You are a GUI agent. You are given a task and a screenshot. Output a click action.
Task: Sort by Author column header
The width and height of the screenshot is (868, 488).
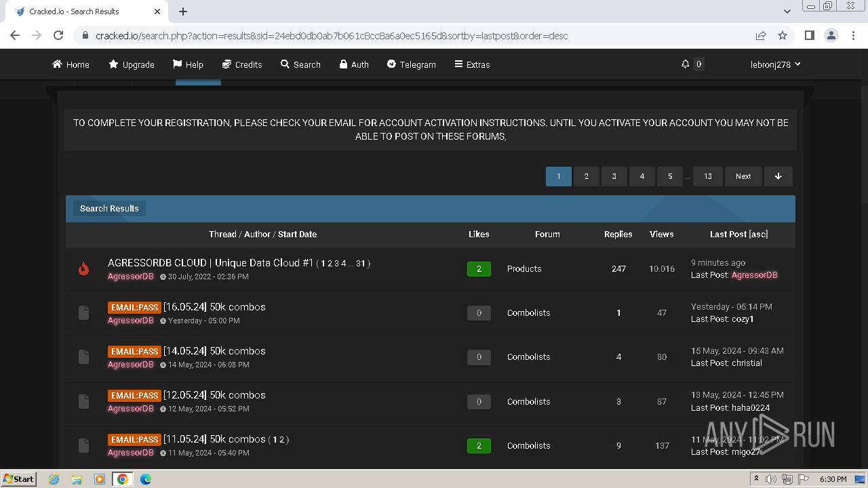[257, 234]
